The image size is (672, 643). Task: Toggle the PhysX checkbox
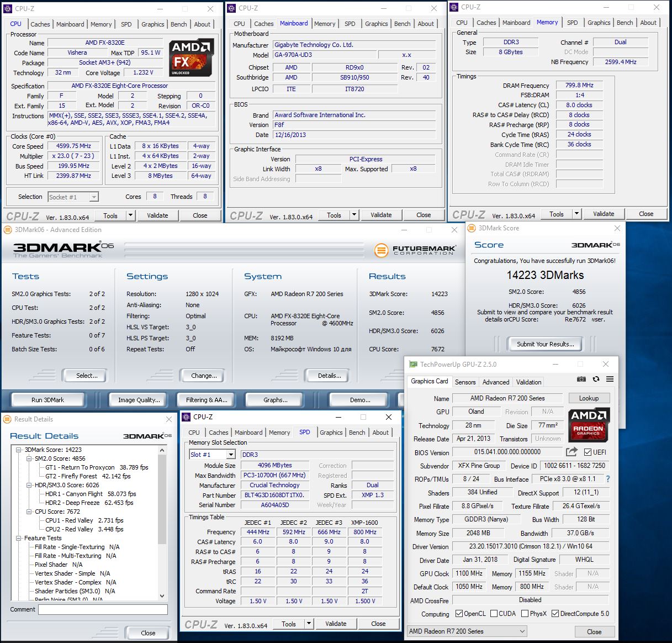tap(525, 614)
